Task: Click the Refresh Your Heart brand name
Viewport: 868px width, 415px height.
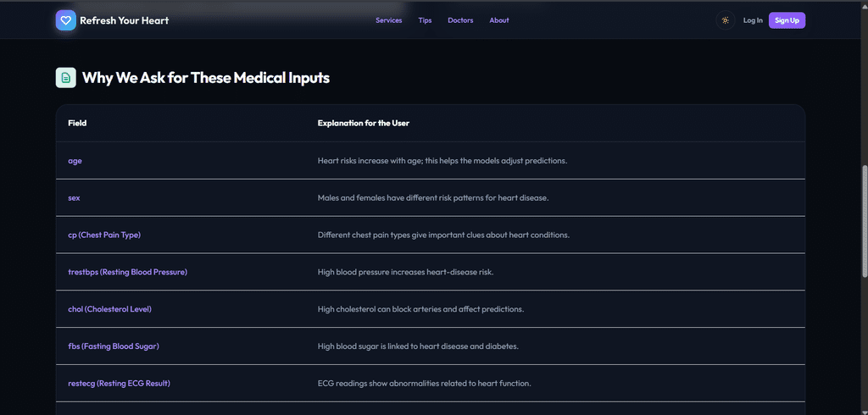Action: click(124, 20)
